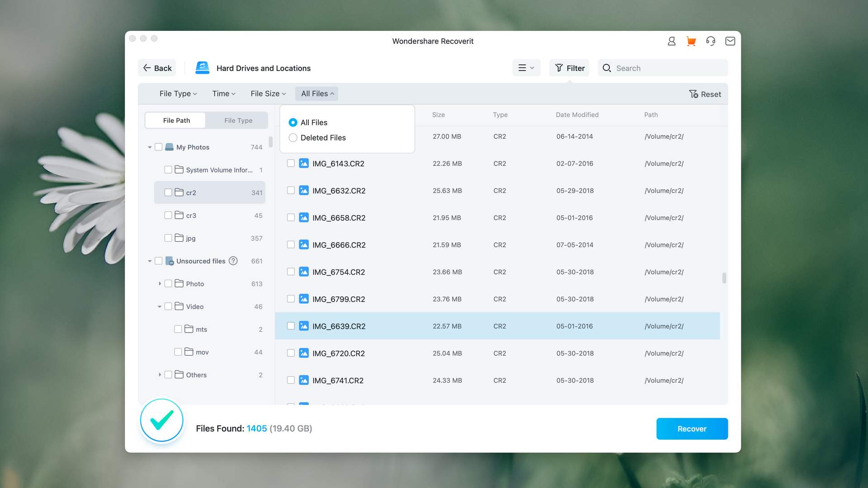868x488 pixels.
Task: Open the shopping cart icon
Action: point(691,41)
